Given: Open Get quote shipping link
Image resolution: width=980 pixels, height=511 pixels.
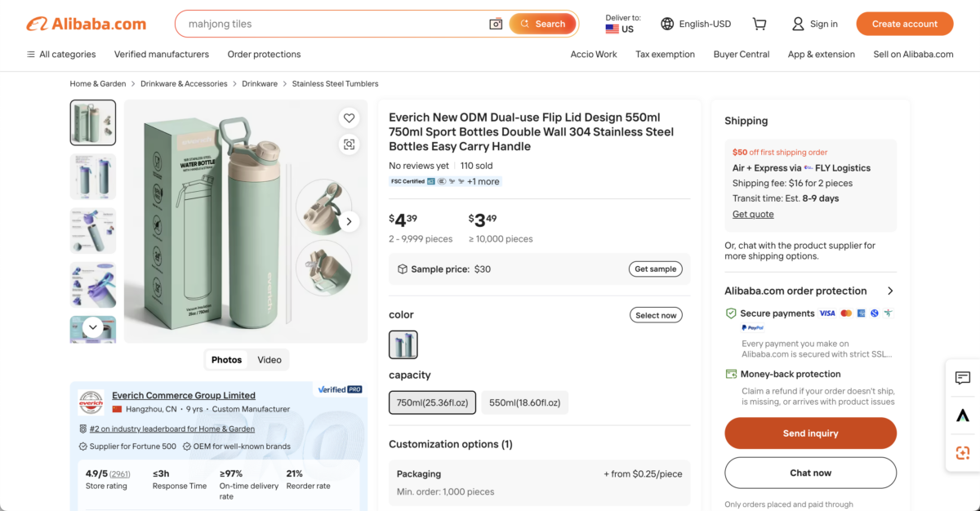Looking at the screenshot, I should 753,214.
